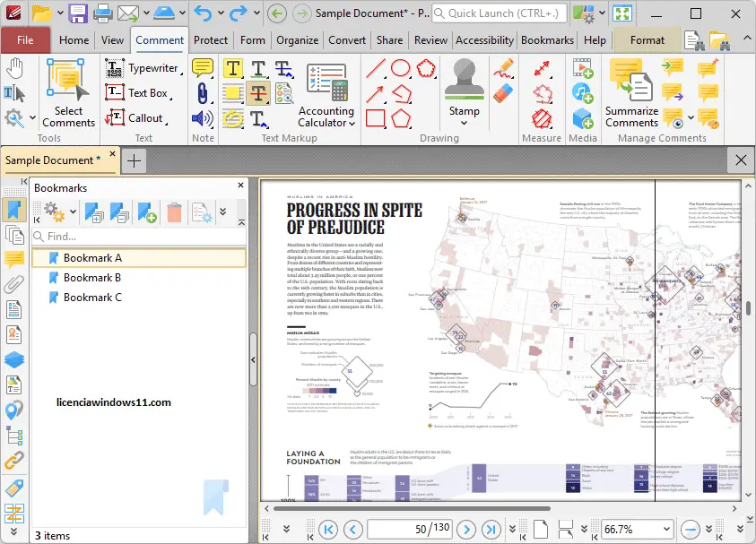Choose the Oval drawing tool
Viewport: 756px width, 544px height.
click(401, 68)
